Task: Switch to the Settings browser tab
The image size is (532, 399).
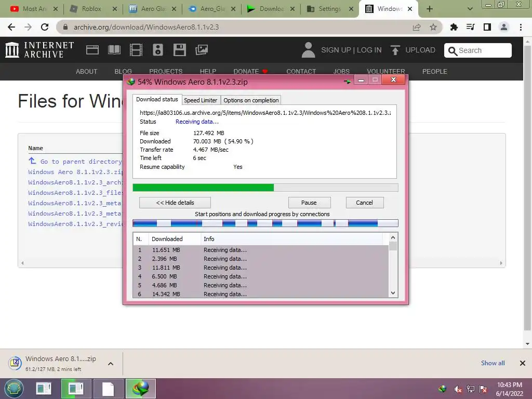Action: click(x=330, y=9)
